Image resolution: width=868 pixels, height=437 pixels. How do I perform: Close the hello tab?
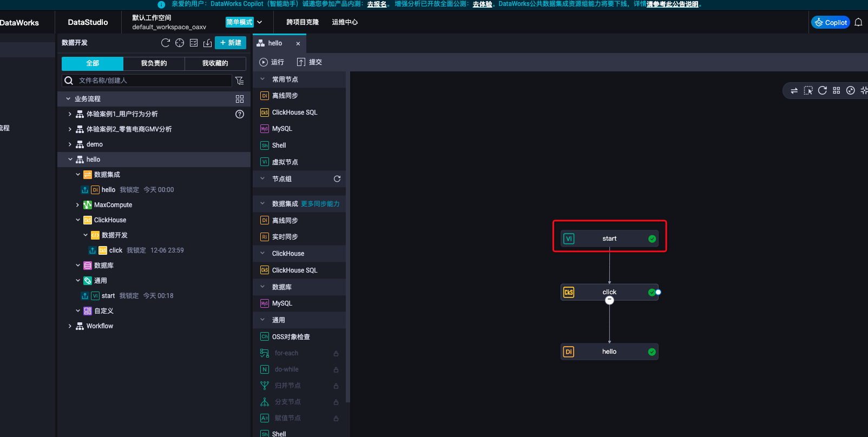[298, 43]
